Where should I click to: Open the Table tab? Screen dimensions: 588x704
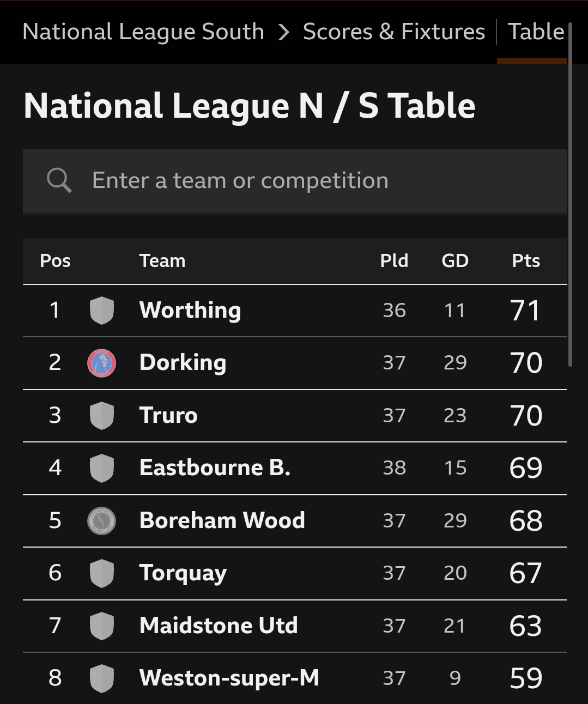(536, 32)
